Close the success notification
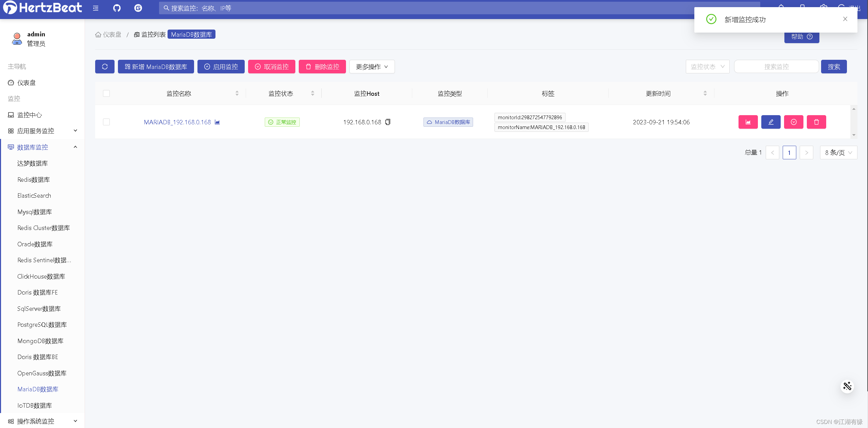The height and width of the screenshot is (428, 868). [845, 19]
